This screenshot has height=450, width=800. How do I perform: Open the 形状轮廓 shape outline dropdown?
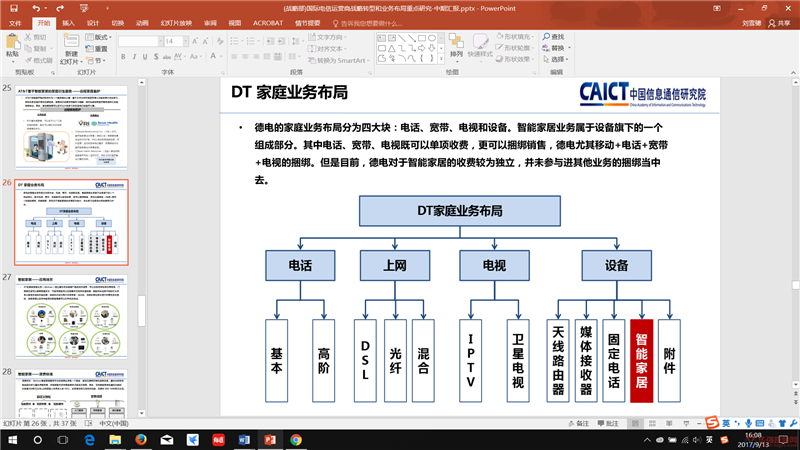click(514, 48)
